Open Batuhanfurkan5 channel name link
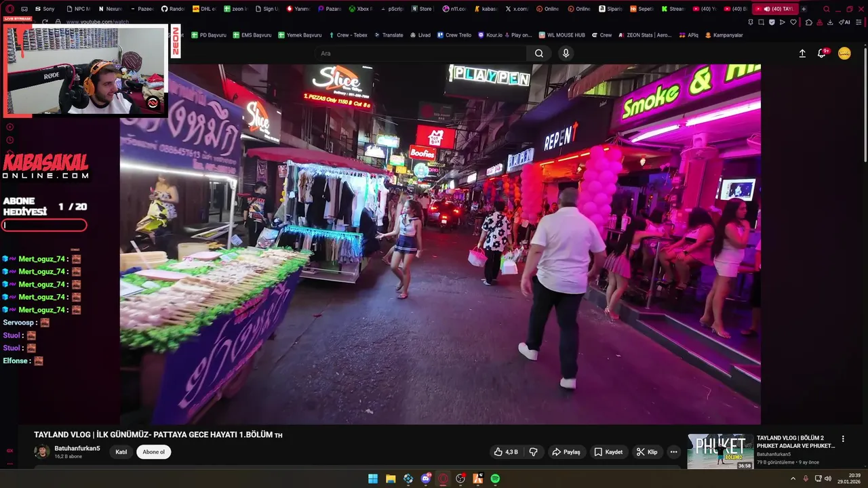 click(x=77, y=448)
